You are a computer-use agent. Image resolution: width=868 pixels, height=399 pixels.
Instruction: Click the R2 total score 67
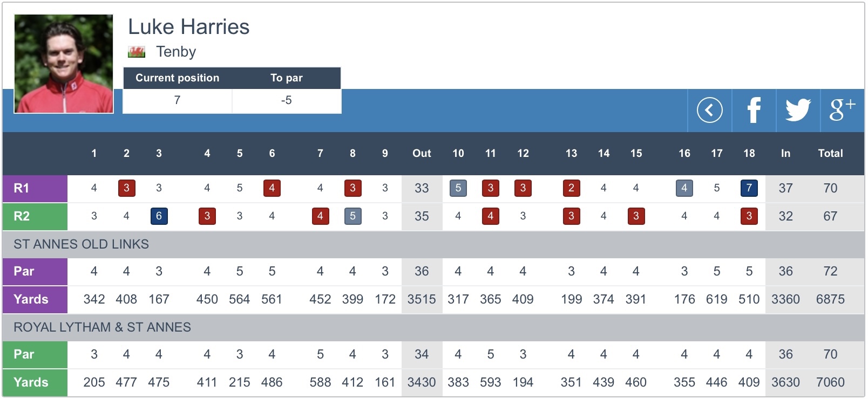(830, 216)
